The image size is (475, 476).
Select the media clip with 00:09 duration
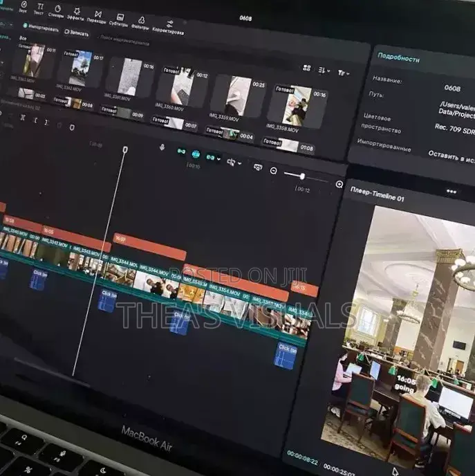click(x=123, y=113)
